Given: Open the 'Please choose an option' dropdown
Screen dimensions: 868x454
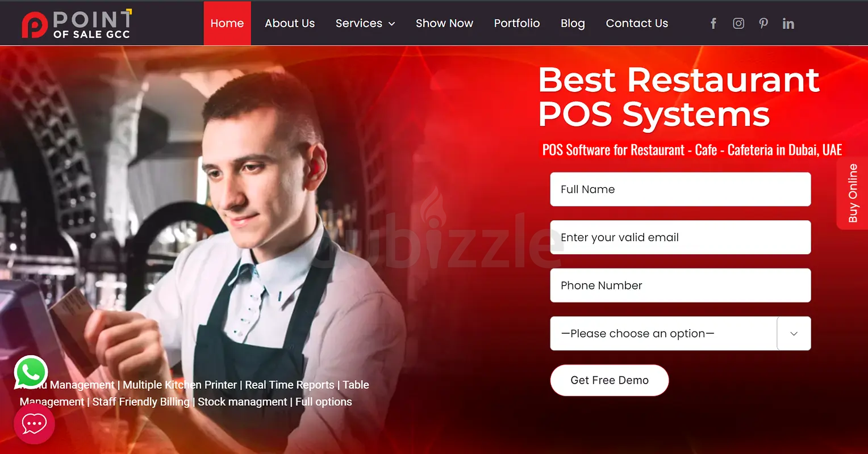Looking at the screenshot, I should [662, 334].
